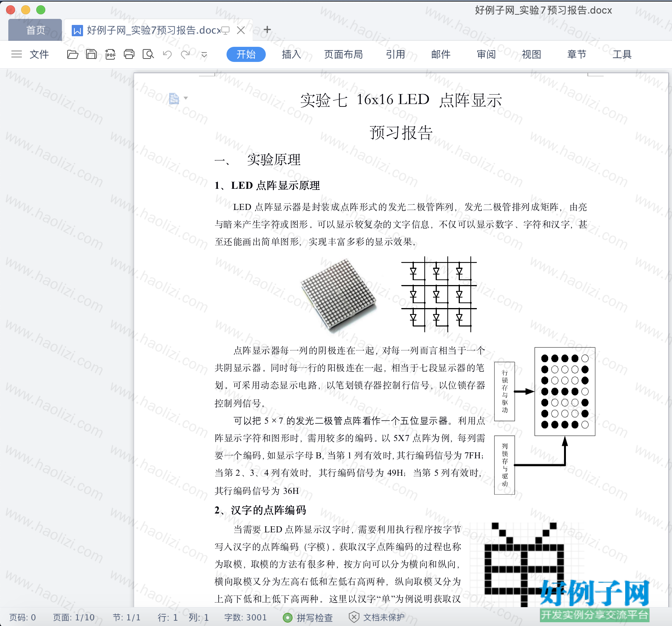
Task: Click the 行: 1 status entry
Action: coord(168,617)
